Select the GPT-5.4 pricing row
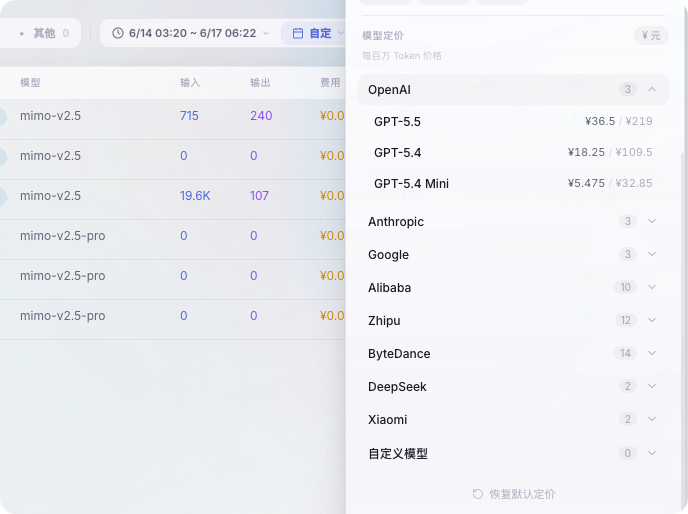The width and height of the screenshot is (688, 514). click(513, 152)
